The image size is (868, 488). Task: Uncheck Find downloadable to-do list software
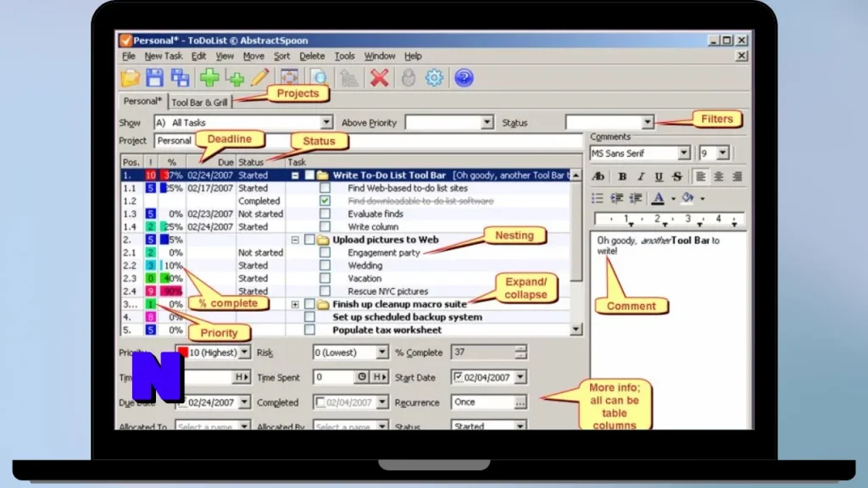pyautogui.click(x=325, y=201)
